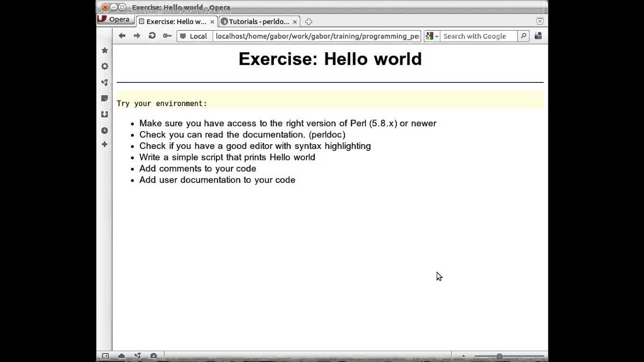Screen dimensions: 644x362
Task: Reload the current page
Action: [152, 36]
